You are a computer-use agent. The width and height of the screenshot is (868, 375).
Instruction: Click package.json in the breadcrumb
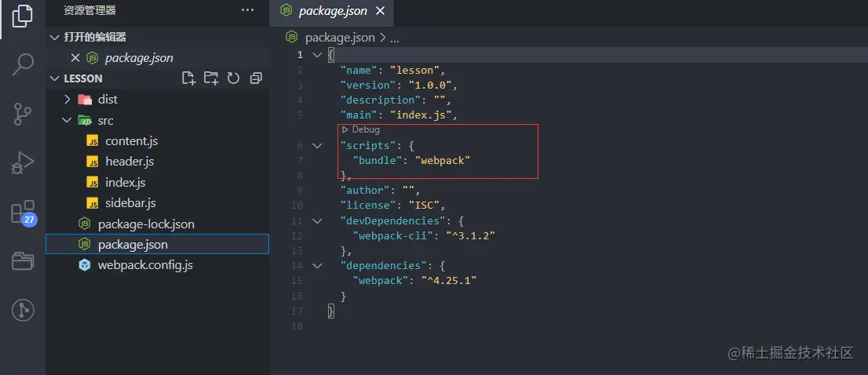coord(340,38)
